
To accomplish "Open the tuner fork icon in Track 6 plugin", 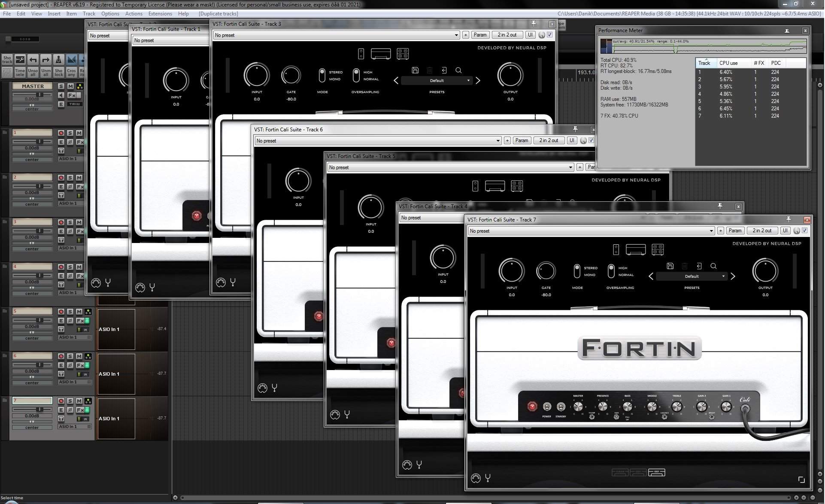I will (x=274, y=388).
